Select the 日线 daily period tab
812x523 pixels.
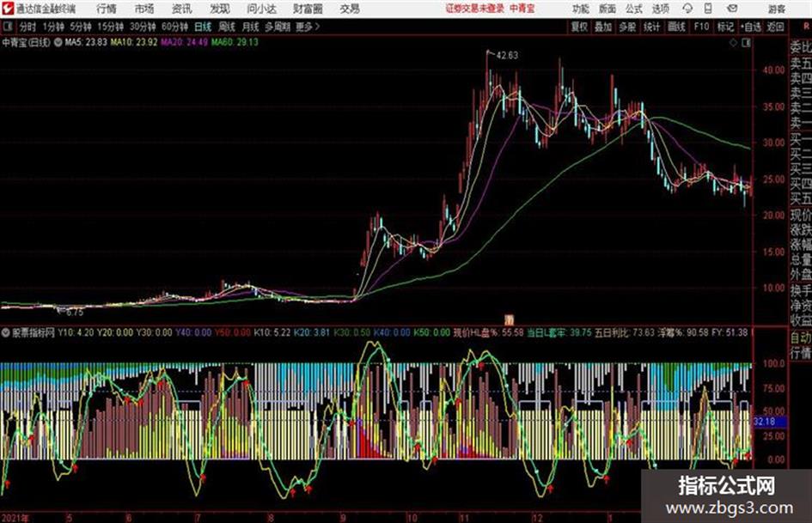click(203, 27)
